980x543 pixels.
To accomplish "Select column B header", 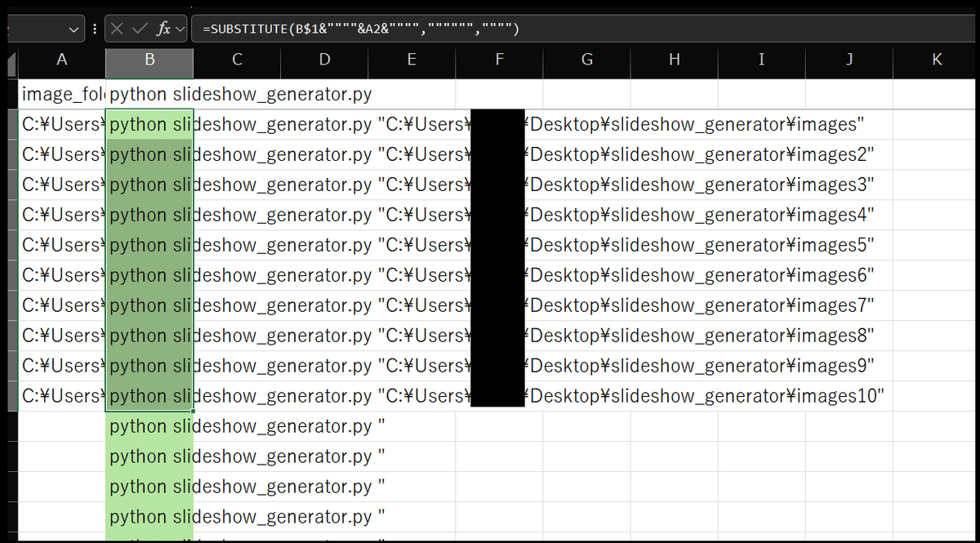I will pos(149,60).
